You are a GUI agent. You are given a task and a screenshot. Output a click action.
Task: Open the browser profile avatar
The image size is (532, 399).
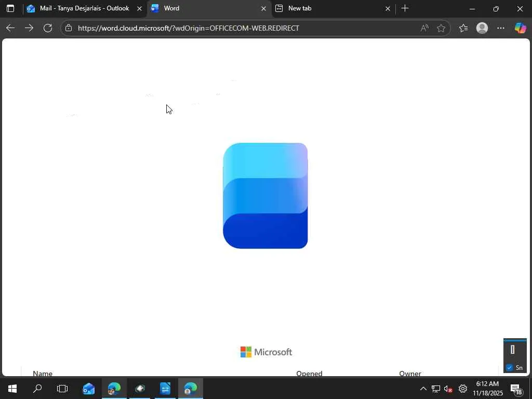(482, 28)
